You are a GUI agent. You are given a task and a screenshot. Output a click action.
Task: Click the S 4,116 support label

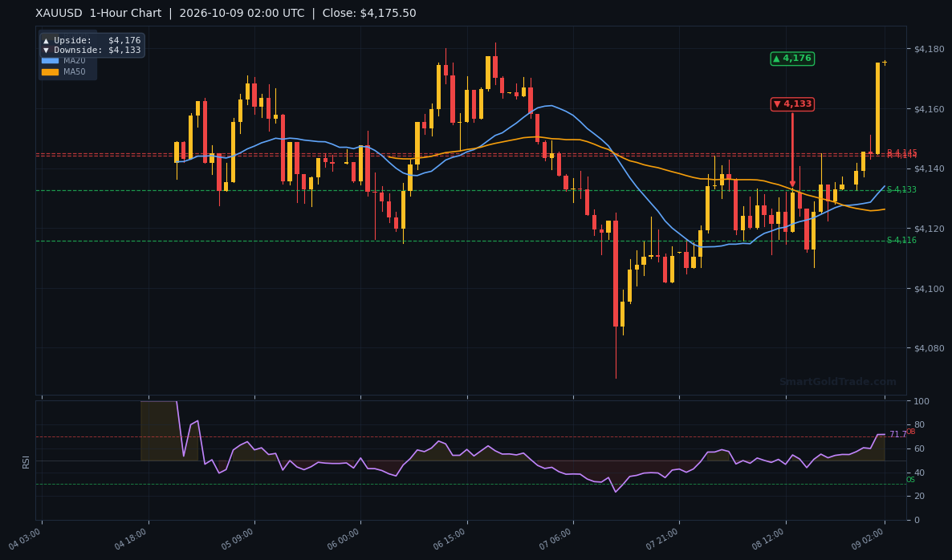click(x=901, y=240)
